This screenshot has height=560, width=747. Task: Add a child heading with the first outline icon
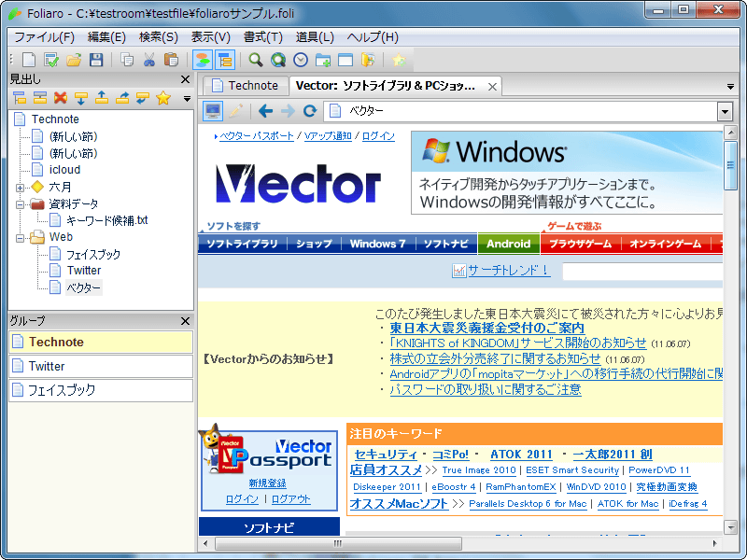pyautogui.click(x=20, y=98)
